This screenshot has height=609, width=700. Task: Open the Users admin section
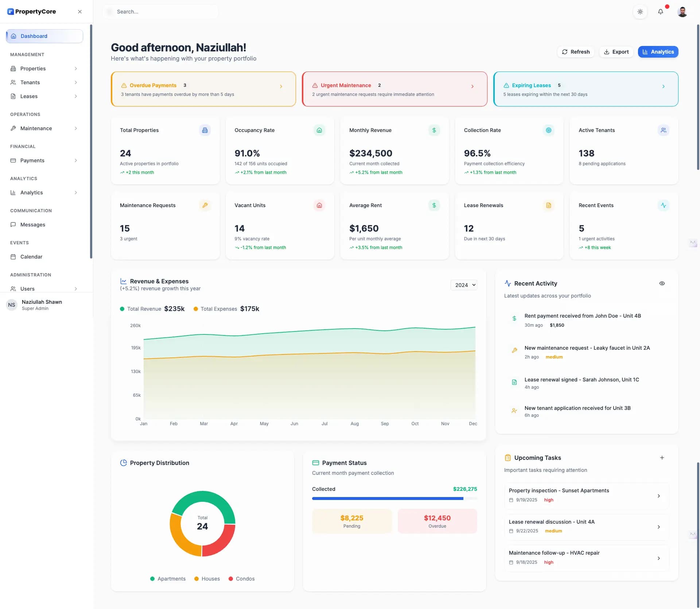(x=28, y=289)
